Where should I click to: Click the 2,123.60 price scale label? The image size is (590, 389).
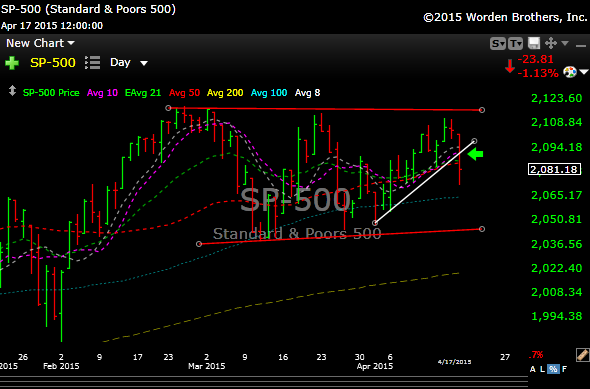[x=557, y=98]
